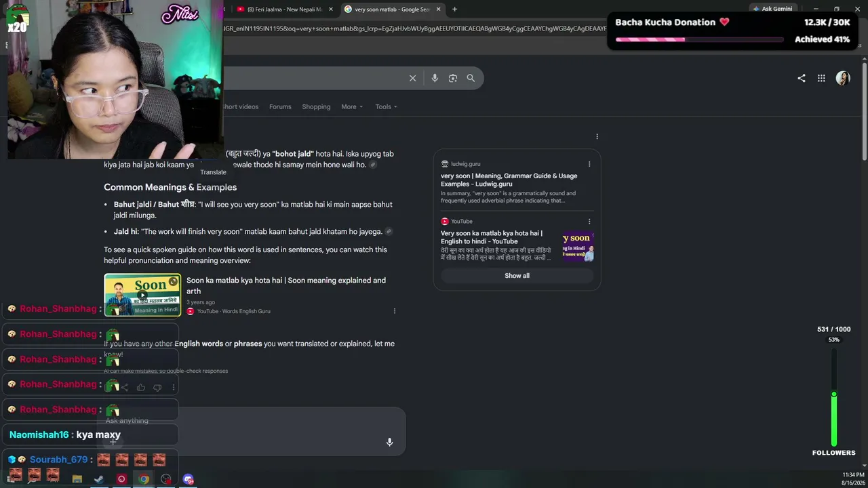Click the Ask Gemini button
This screenshot has width=868, height=488.
coord(772,9)
